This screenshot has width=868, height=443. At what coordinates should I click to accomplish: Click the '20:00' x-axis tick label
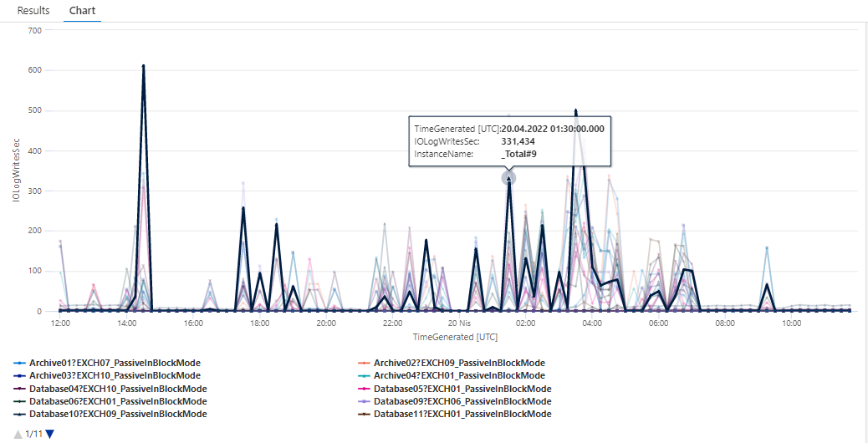[x=326, y=323]
